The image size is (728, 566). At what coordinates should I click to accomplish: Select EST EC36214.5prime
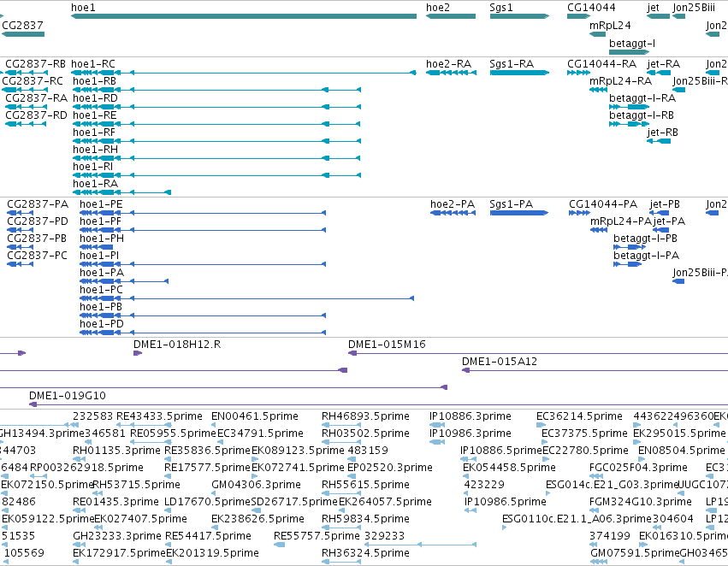point(579,416)
